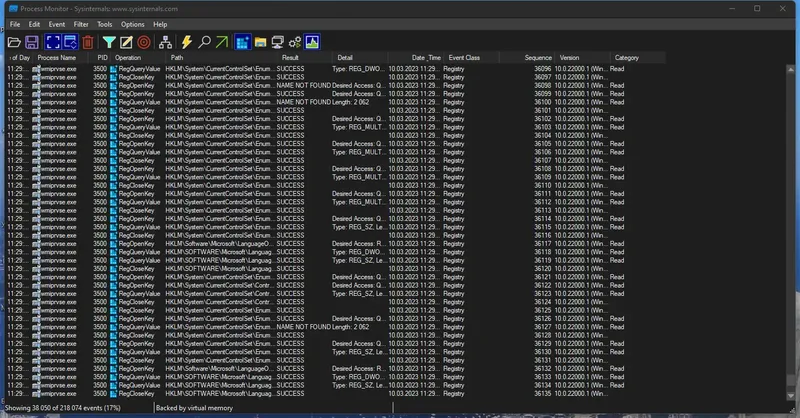Viewport: 800px width, 418px height.
Task: Clear the display with the trash can icon
Action: [88, 42]
